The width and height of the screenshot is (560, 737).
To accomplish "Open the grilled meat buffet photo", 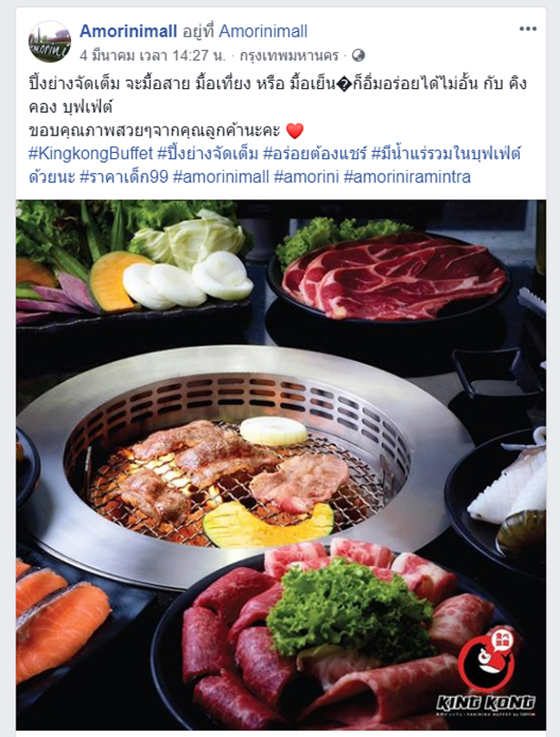I will (281, 465).
